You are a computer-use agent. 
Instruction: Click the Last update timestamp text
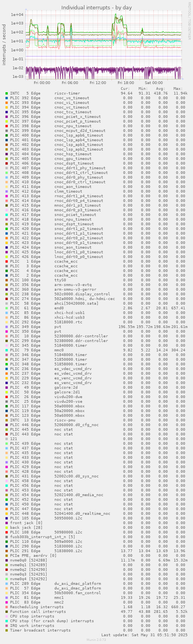click(144, 635)
